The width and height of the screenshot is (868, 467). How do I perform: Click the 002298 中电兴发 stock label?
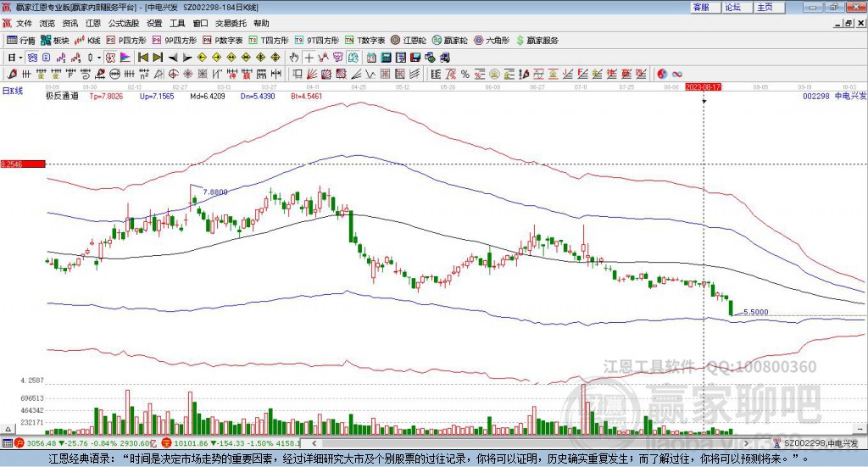[x=835, y=96]
